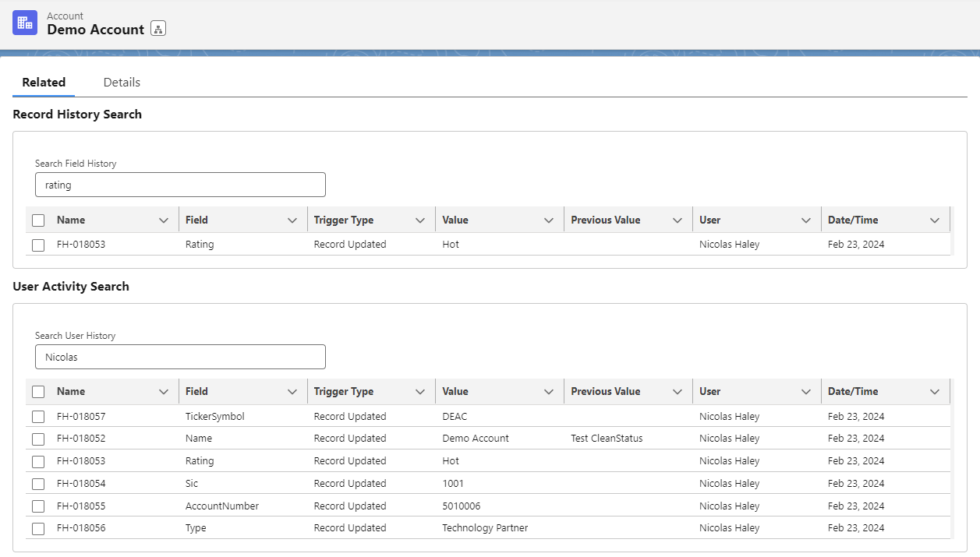This screenshot has height=557, width=980.
Task: Click the Test CleanStatus previous value
Action: point(607,439)
